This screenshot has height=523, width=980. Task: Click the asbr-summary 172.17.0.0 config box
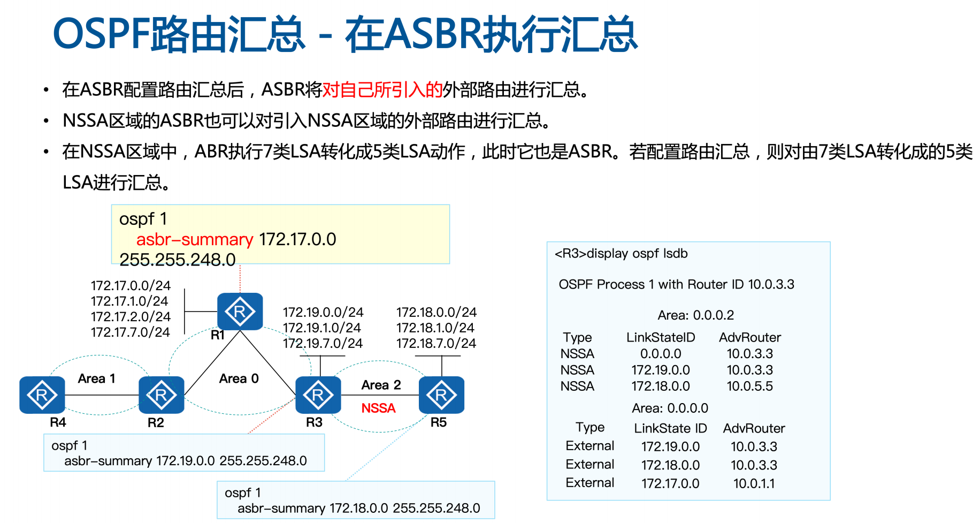pos(280,234)
